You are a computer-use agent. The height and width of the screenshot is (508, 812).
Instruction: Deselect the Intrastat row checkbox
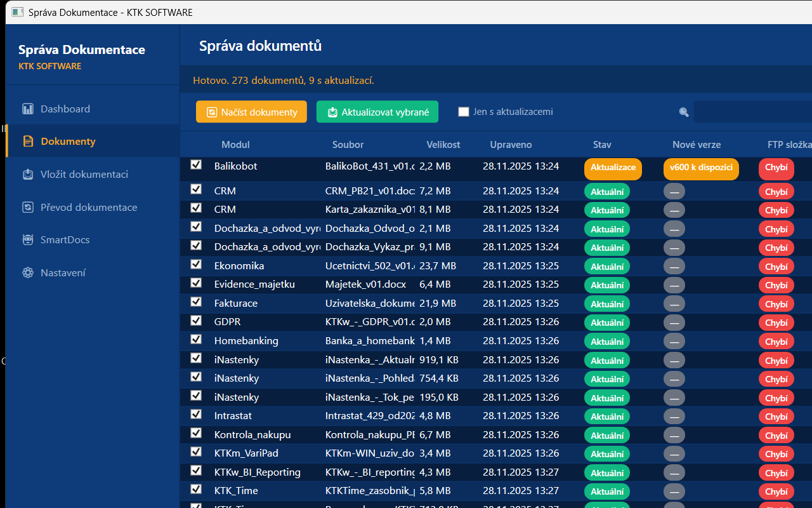(196, 415)
